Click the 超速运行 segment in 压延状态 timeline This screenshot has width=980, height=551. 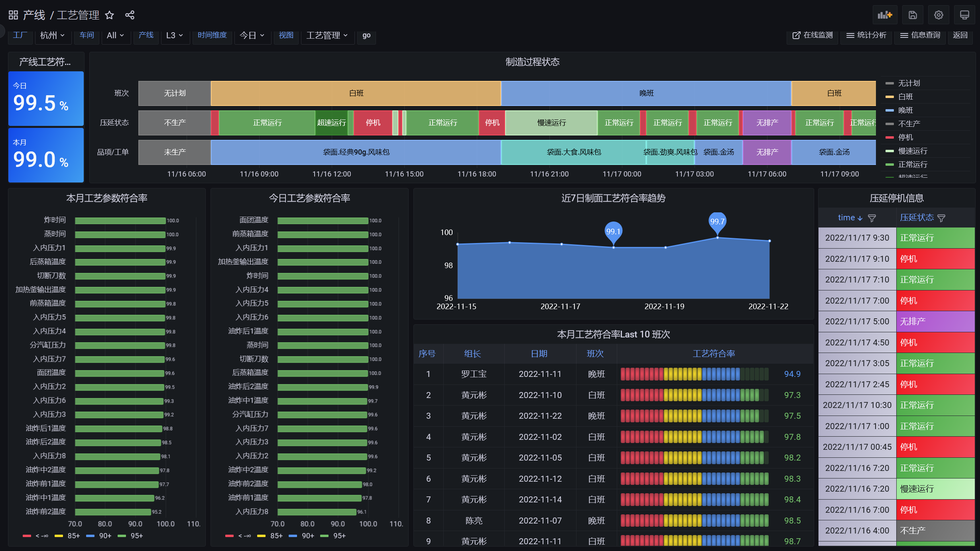pyautogui.click(x=331, y=123)
